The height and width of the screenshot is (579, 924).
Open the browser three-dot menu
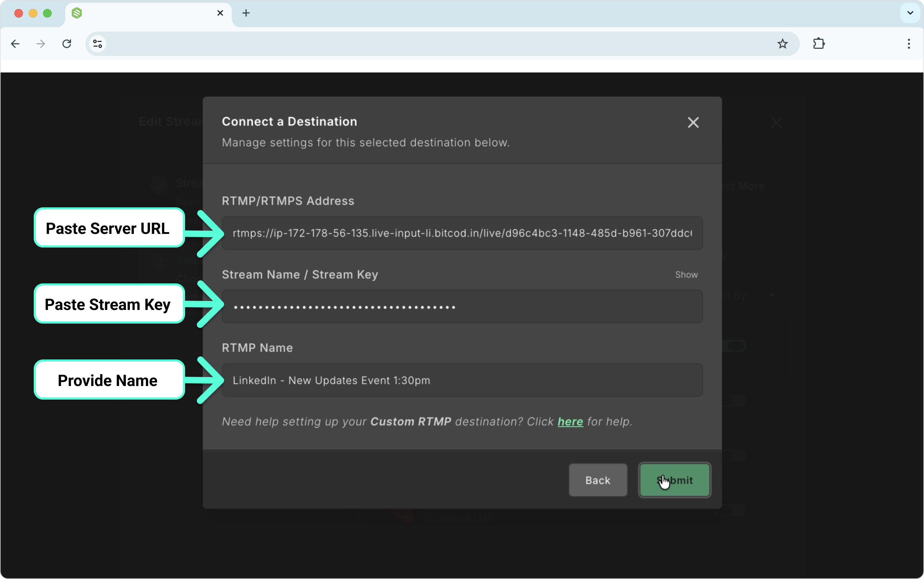click(x=908, y=44)
